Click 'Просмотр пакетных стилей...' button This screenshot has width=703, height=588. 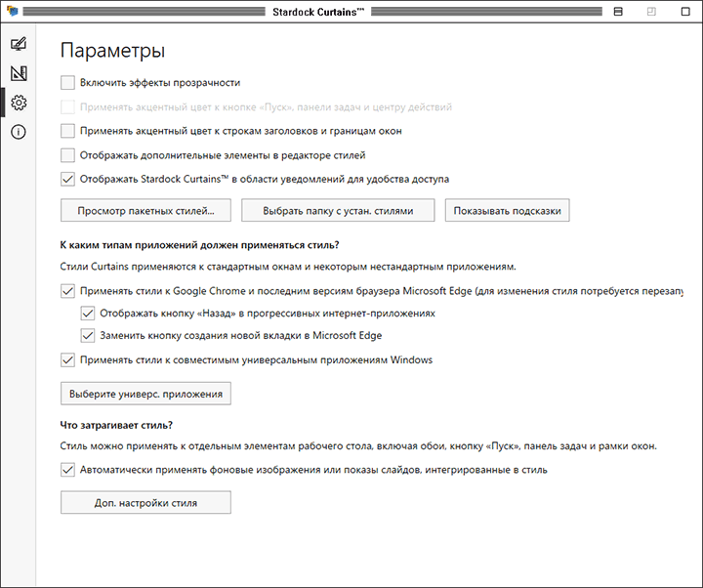[145, 210]
